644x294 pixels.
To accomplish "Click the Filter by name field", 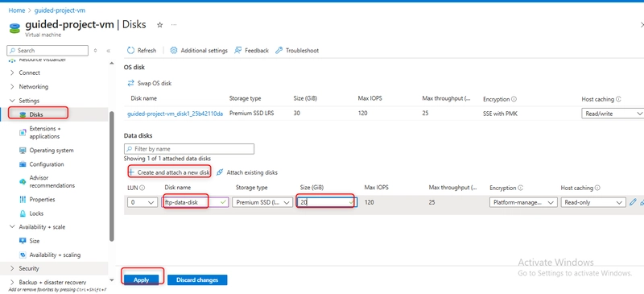I will tap(189, 149).
